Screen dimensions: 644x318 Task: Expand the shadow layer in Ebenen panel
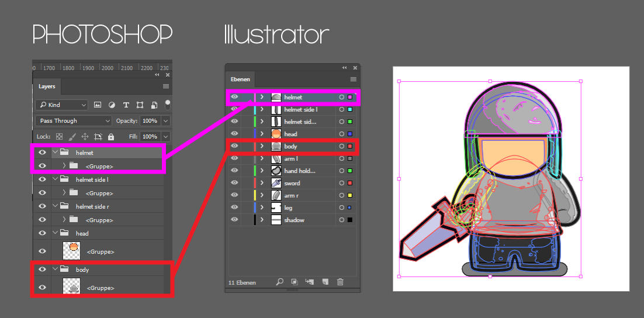point(262,220)
